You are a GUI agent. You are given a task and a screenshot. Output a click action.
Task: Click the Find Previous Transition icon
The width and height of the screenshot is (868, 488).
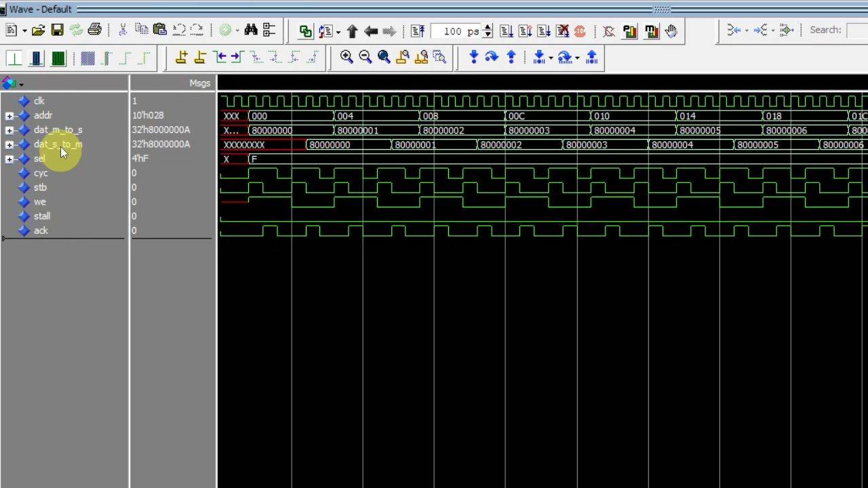click(219, 58)
